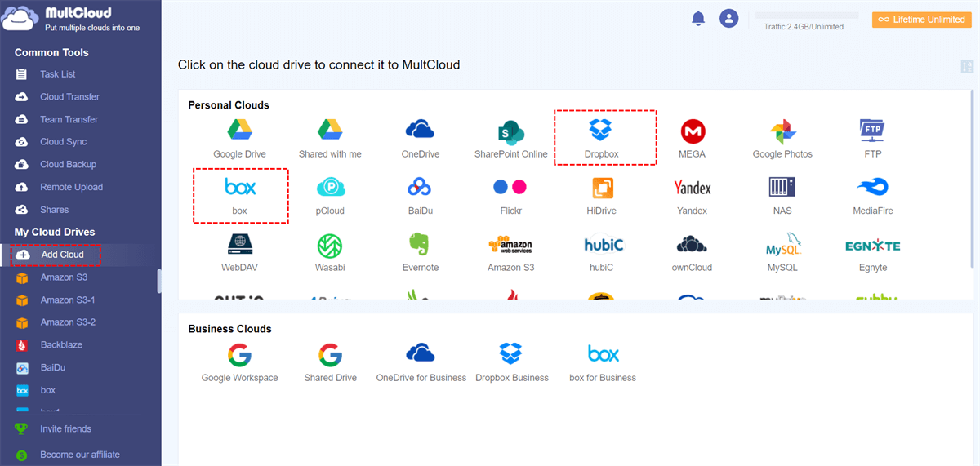Connect Yandex cloud

tap(693, 195)
